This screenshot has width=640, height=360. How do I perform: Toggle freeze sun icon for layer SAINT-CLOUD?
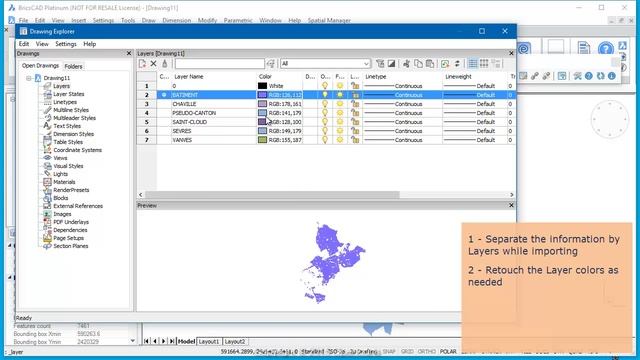340,122
